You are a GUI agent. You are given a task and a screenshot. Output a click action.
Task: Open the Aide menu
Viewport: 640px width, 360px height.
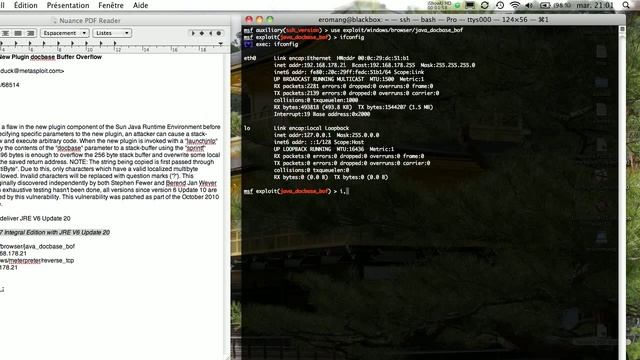click(140, 5)
